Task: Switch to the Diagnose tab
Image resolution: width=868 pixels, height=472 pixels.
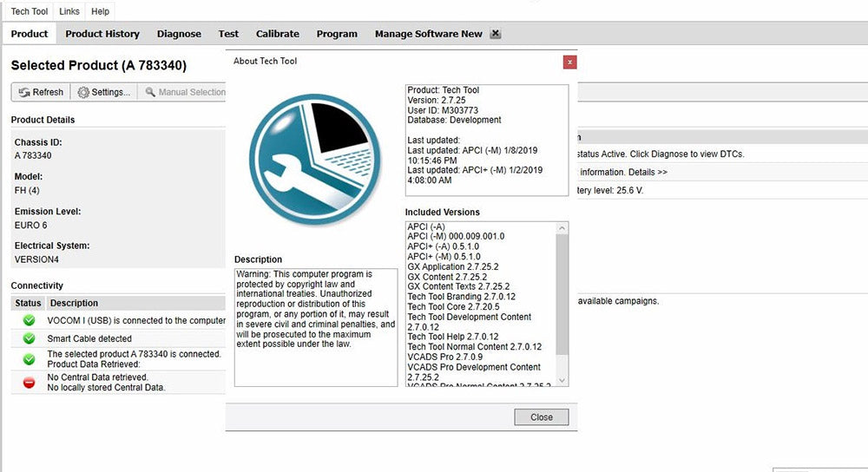Action: click(x=179, y=34)
